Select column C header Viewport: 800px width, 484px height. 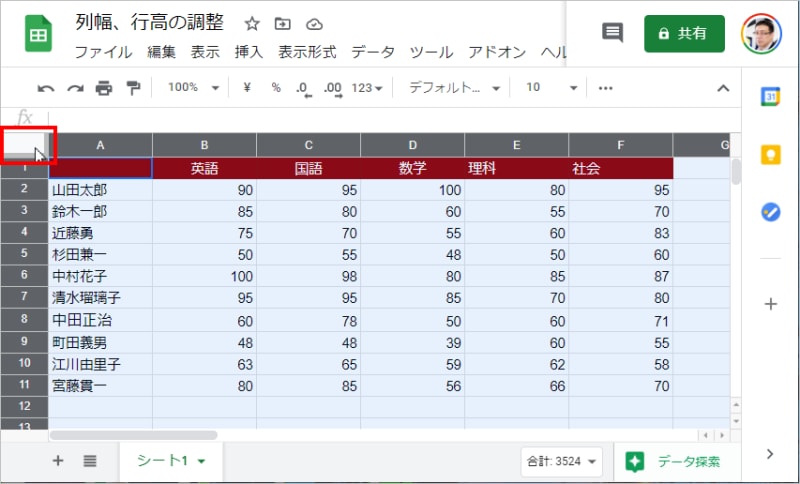pyautogui.click(x=309, y=145)
